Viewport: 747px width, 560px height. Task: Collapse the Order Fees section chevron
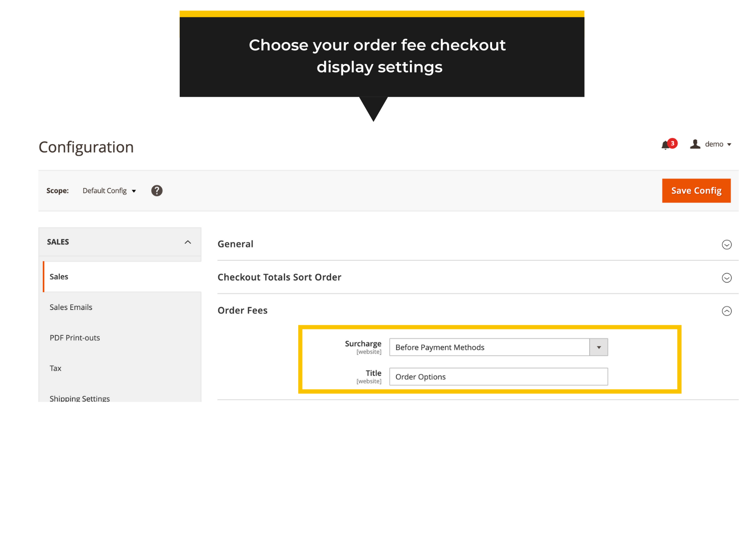[726, 311]
